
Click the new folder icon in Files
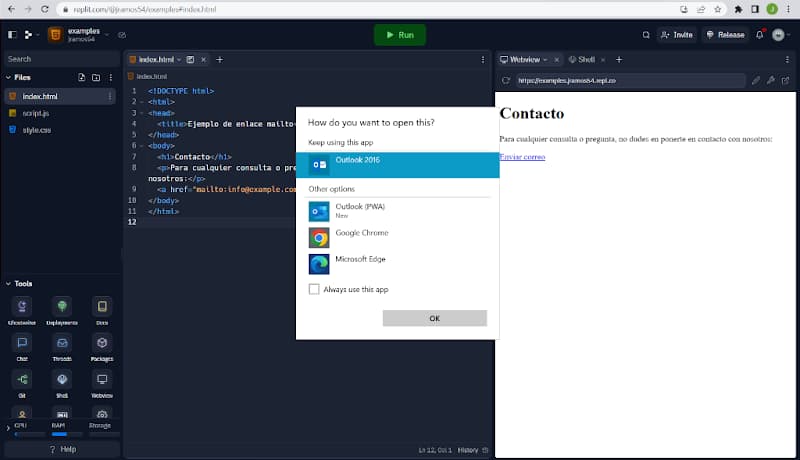pyautogui.click(x=96, y=78)
